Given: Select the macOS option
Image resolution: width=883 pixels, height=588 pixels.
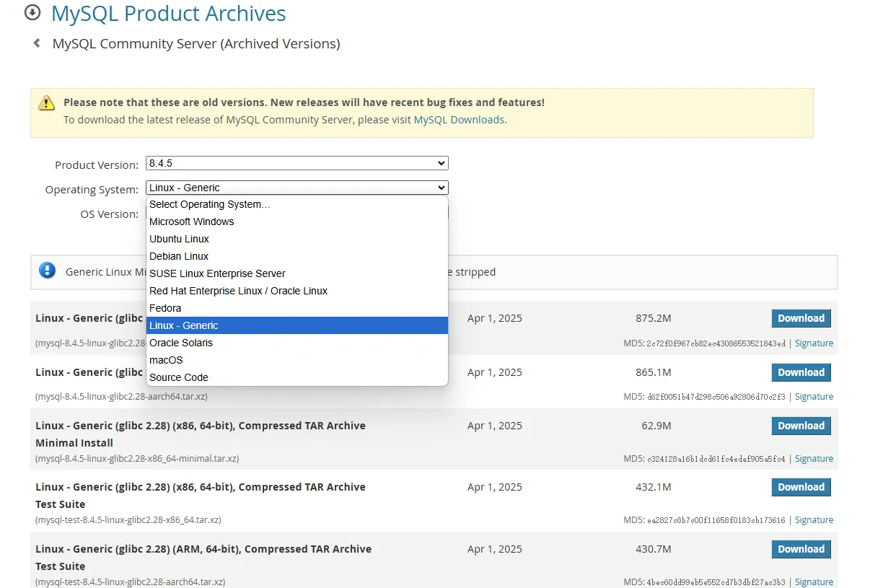Looking at the screenshot, I should [166, 360].
